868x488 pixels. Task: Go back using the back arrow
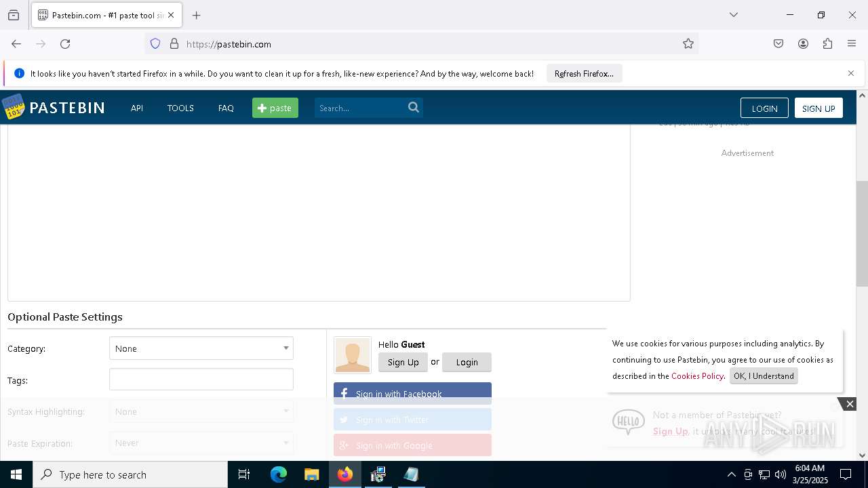click(x=16, y=44)
